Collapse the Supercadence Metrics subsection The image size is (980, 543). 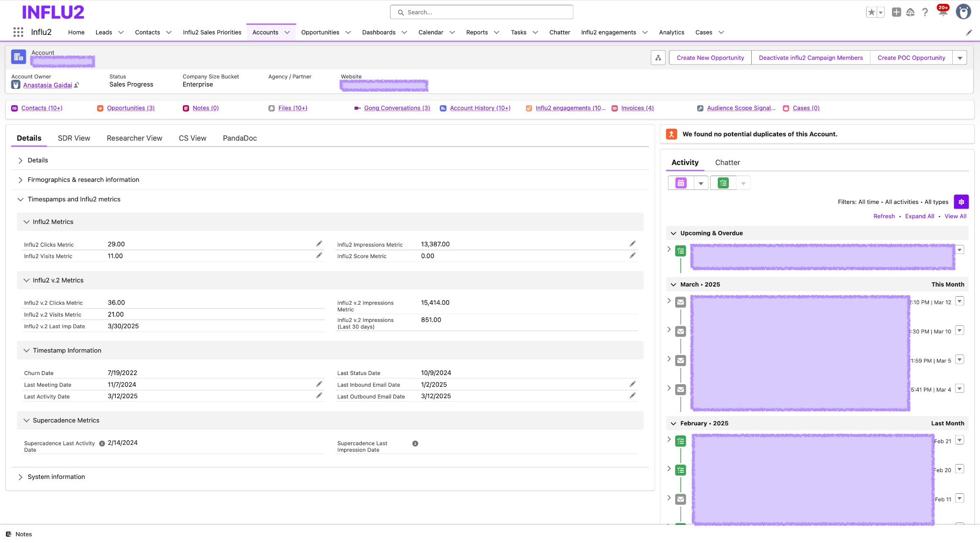[26, 421]
